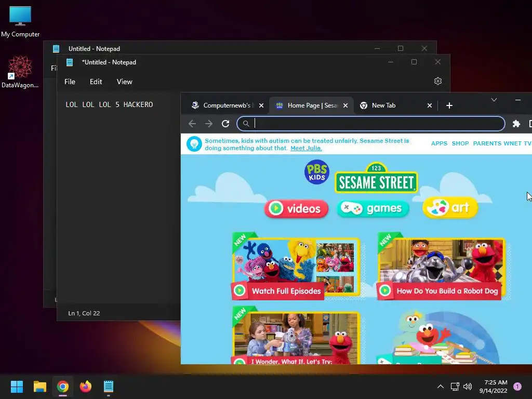
Task: Click the Sesame Street logo
Action: 376,179
